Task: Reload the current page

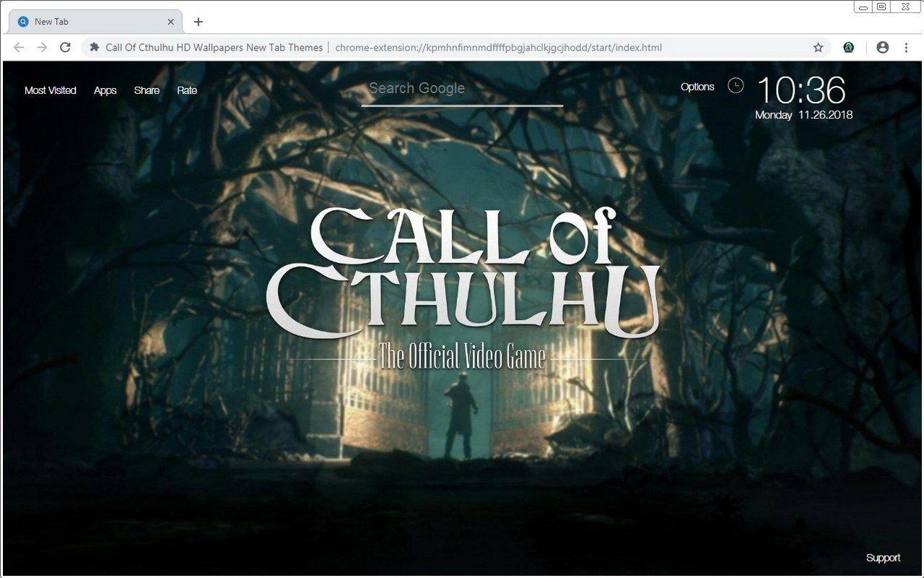Action: (x=65, y=47)
